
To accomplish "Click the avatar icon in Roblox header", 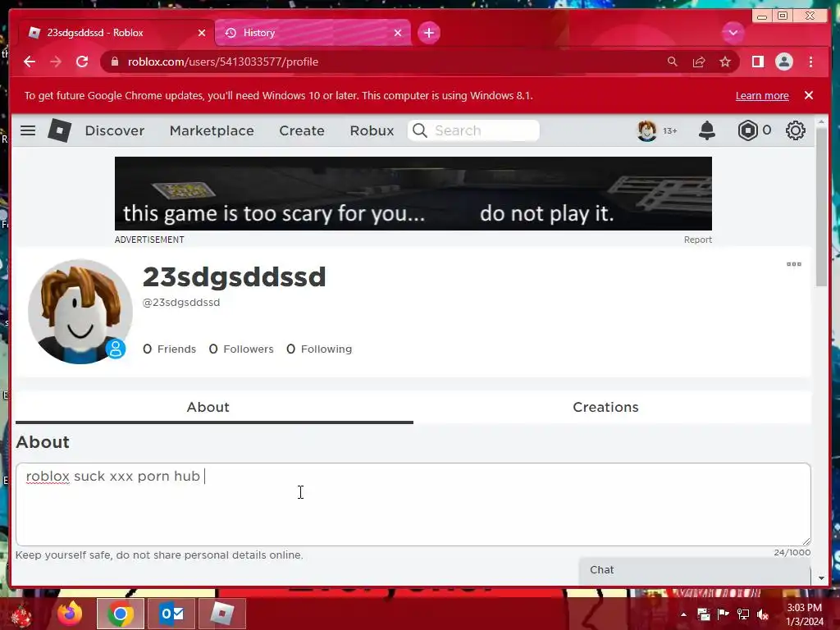I will pos(646,130).
